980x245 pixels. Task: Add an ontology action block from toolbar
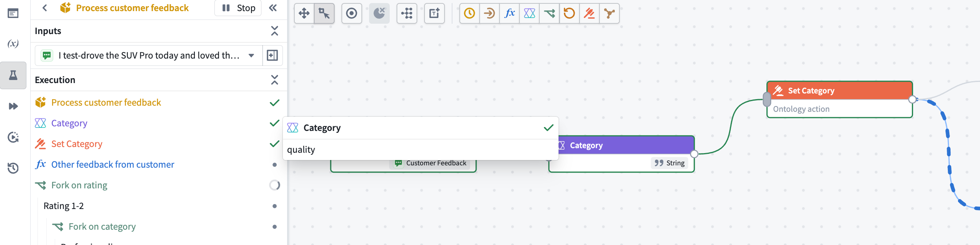click(x=589, y=13)
